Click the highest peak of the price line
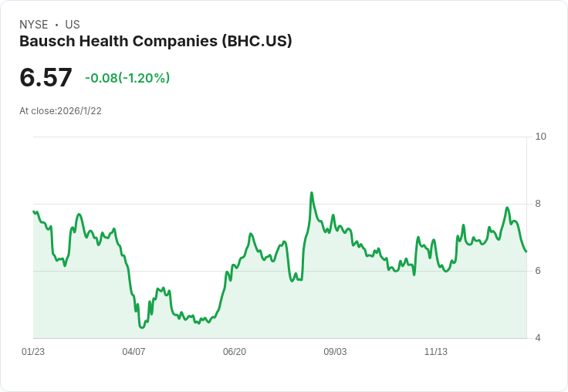568x392 pixels. [311, 193]
